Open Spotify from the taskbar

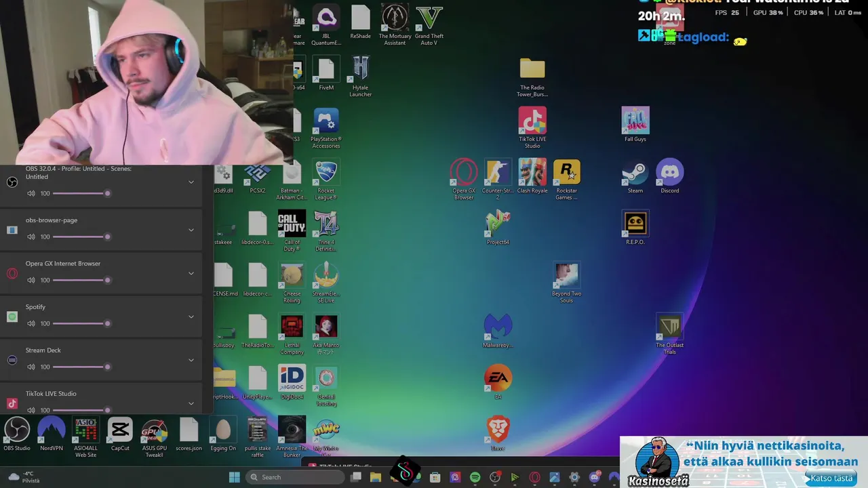[475, 477]
